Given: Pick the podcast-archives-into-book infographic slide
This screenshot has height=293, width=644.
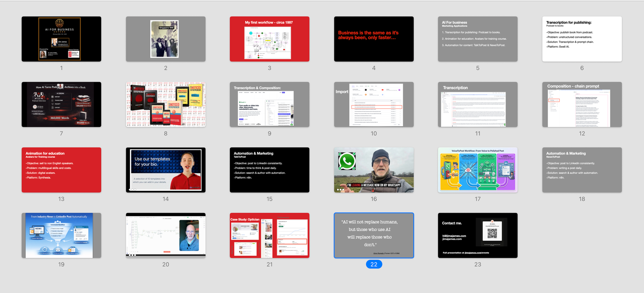Looking at the screenshot, I should coord(61,104).
